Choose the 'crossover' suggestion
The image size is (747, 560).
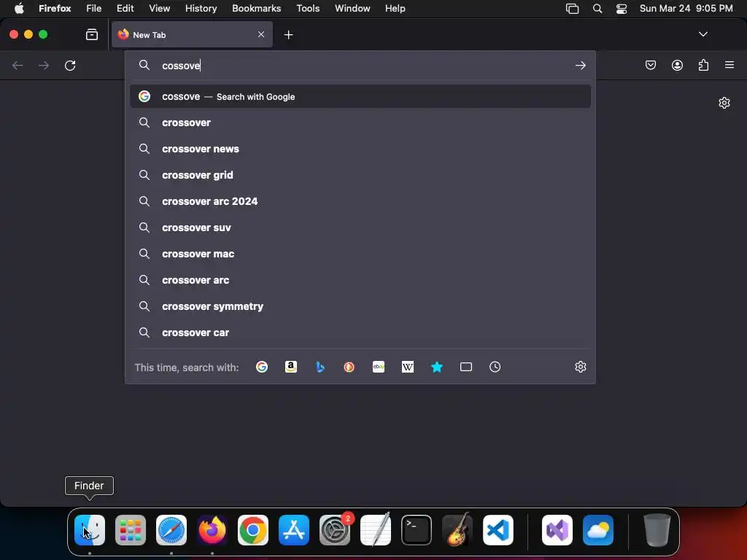[x=360, y=122]
